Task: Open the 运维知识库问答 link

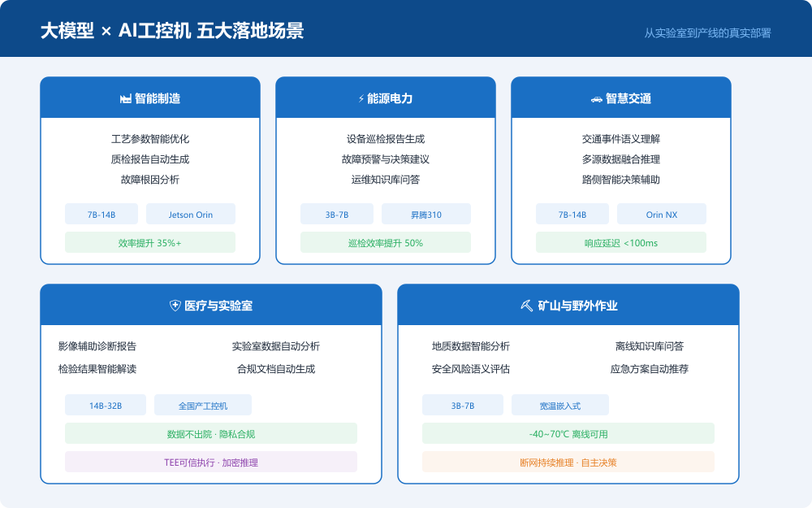Action: click(x=386, y=180)
